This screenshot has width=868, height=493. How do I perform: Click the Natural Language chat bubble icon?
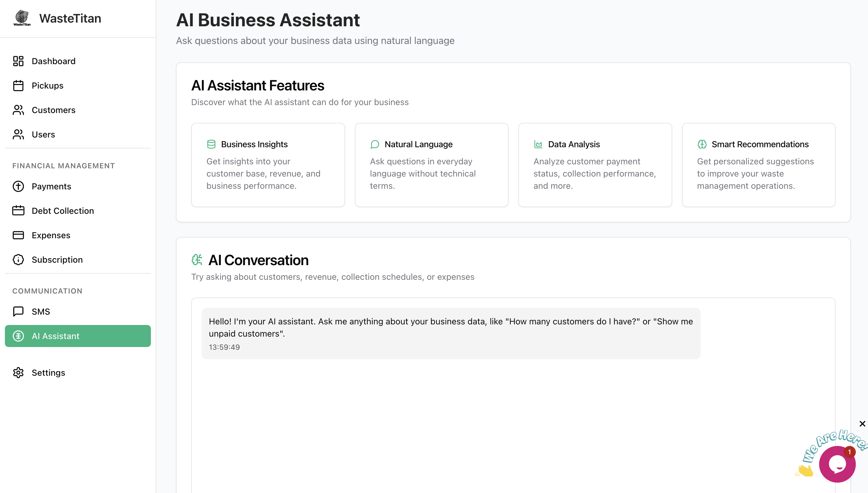[375, 144]
